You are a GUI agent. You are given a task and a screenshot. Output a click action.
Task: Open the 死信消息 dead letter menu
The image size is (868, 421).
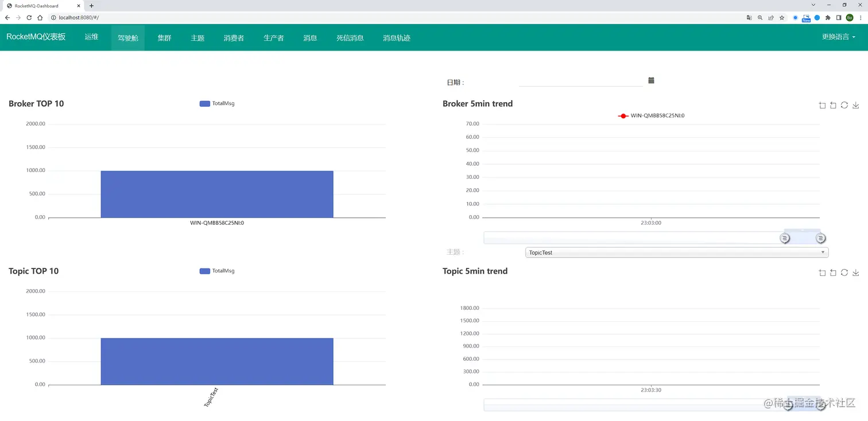350,38
